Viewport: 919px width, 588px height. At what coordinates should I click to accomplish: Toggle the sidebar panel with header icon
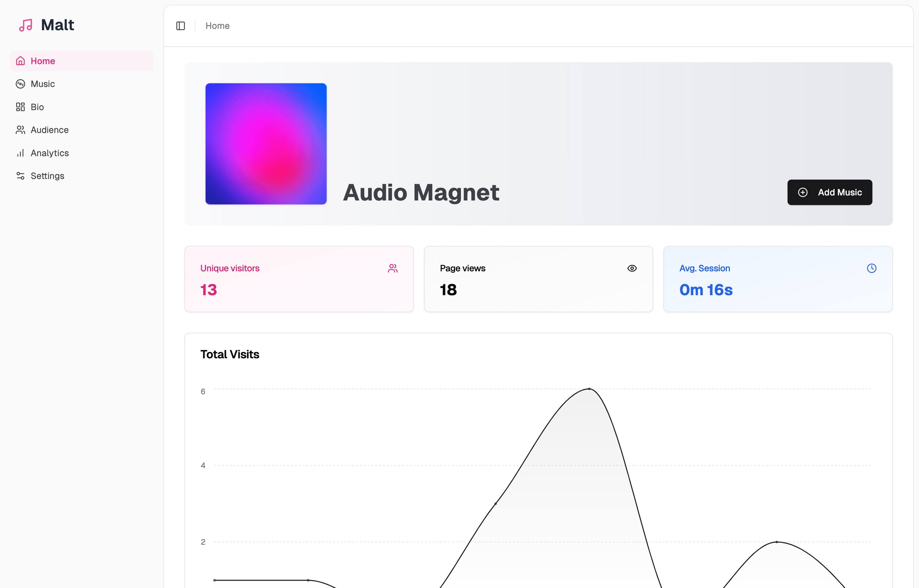pyautogui.click(x=181, y=26)
